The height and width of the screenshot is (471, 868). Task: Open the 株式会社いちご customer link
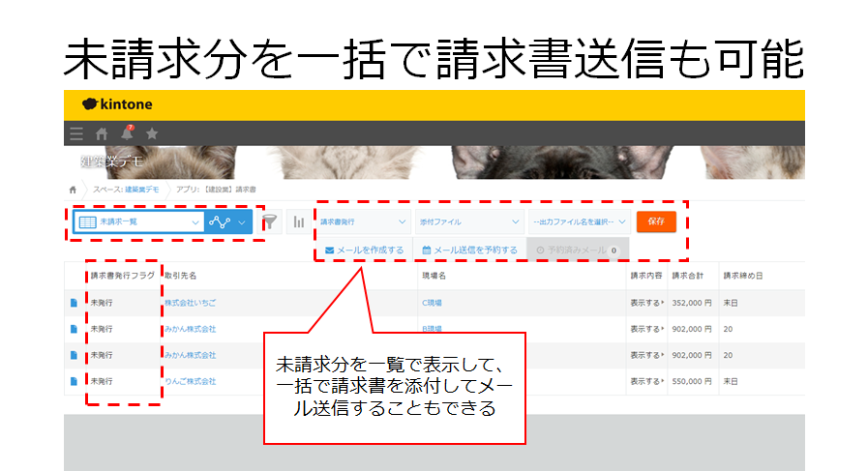[x=191, y=303]
